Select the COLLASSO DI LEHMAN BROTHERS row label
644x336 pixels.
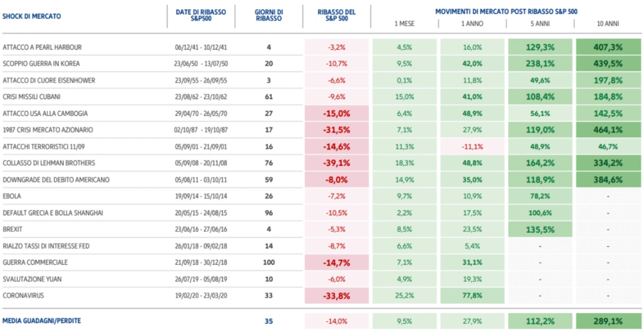coord(49,163)
